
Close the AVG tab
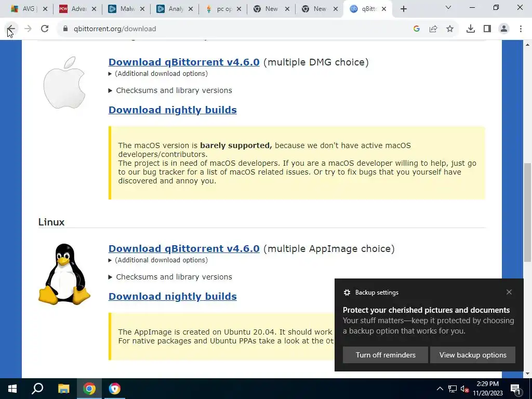45,9
